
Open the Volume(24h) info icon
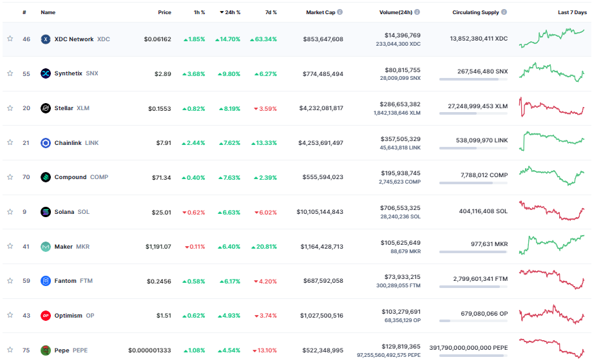[x=417, y=12]
